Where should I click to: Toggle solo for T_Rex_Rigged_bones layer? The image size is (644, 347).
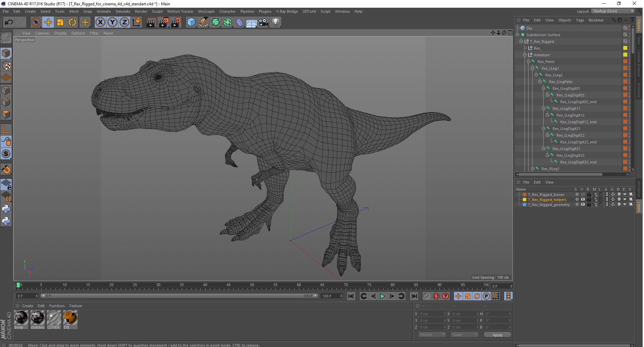pyautogui.click(x=576, y=195)
